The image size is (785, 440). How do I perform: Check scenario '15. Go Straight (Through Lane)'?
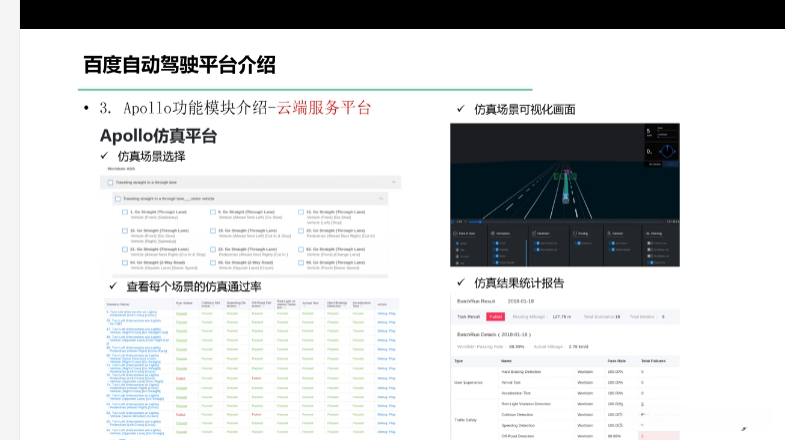pyautogui.click(x=301, y=212)
